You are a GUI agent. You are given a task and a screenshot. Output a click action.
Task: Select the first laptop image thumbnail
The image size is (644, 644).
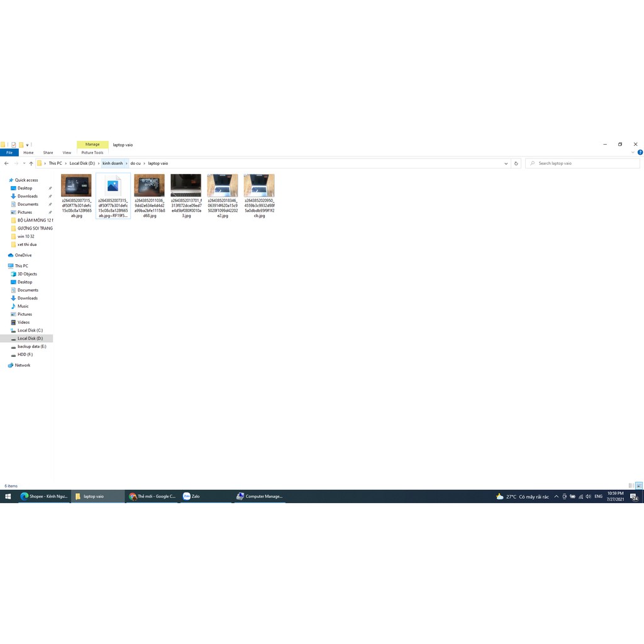point(76,186)
